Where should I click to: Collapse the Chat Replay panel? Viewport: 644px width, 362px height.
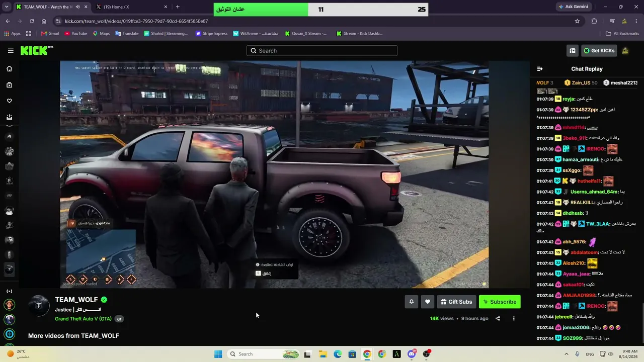click(x=540, y=69)
